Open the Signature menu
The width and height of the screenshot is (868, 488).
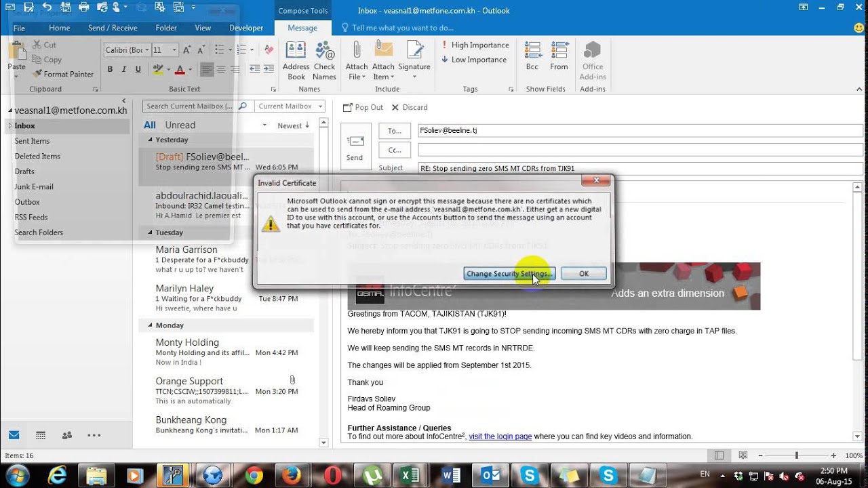coord(414,61)
